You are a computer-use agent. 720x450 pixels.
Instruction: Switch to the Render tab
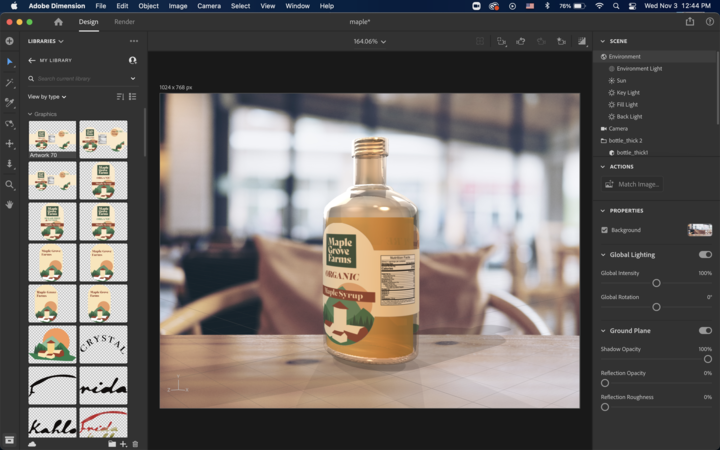pyautogui.click(x=124, y=22)
